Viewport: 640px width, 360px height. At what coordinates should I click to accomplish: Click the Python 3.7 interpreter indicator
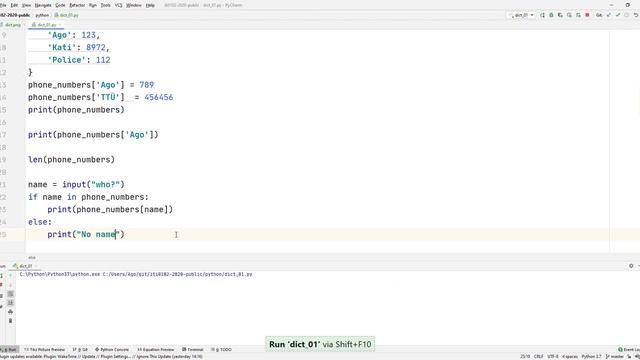pyautogui.click(x=591, y=357)
